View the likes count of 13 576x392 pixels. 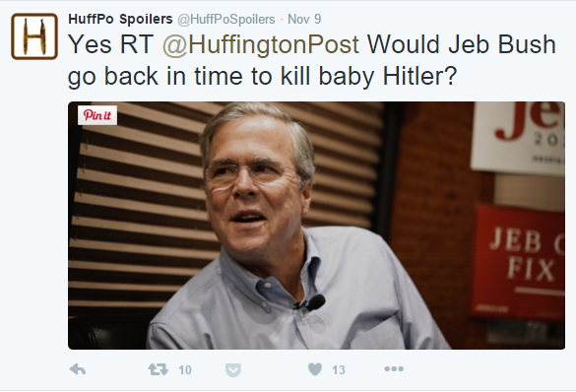(x=339, y=370)
